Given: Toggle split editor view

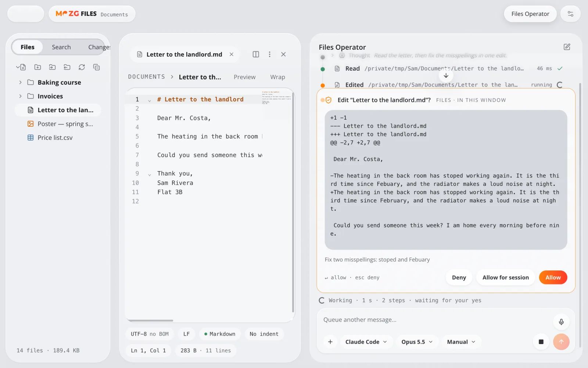Looking at the screenshot, I should click(x=256, y=54).
